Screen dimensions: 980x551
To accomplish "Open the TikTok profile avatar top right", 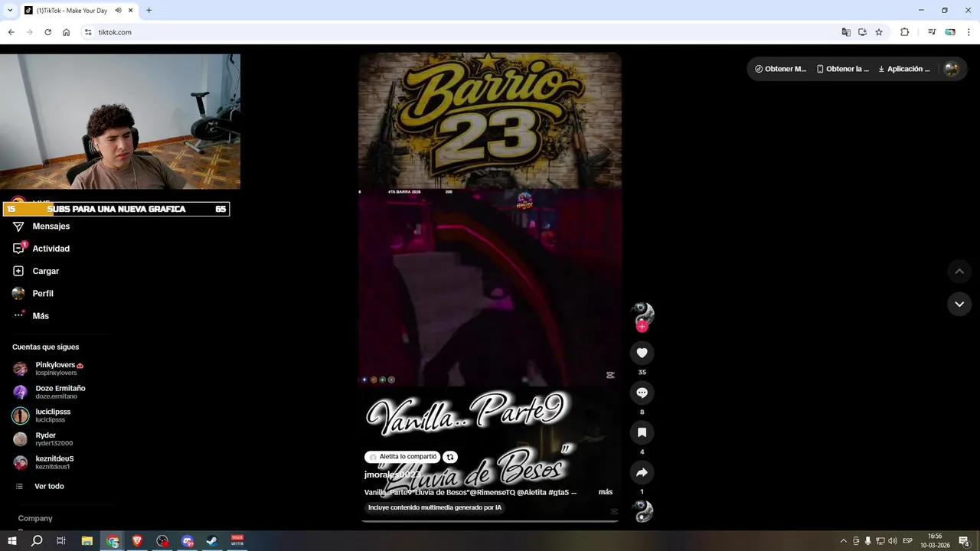I will point(952,69).
